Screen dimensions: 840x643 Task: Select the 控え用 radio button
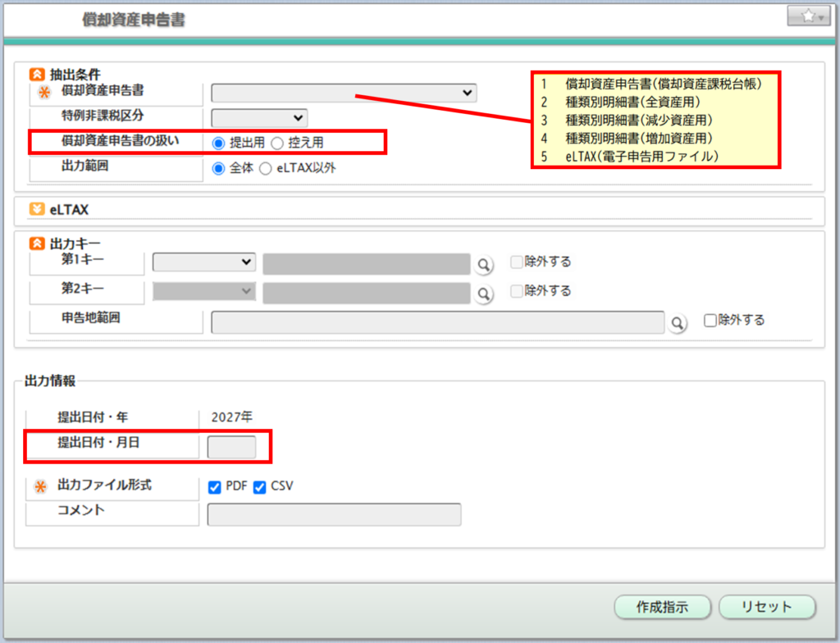point(277,143)
